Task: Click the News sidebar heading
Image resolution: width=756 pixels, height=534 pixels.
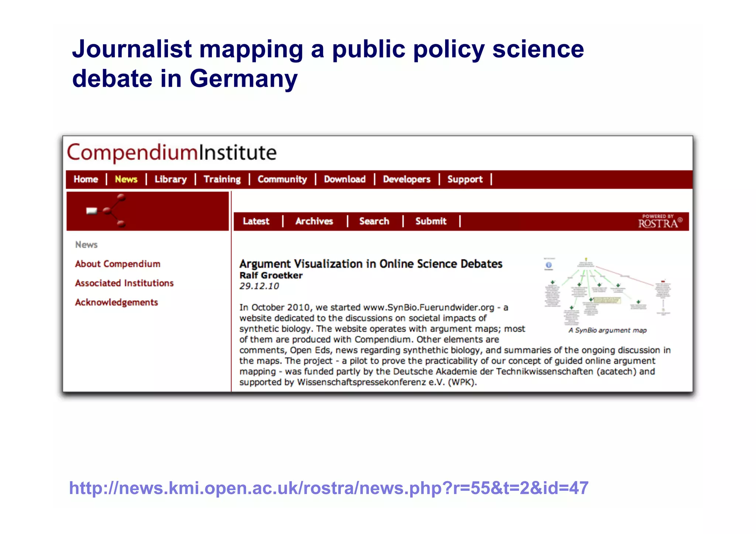Action: coord(86,245)
